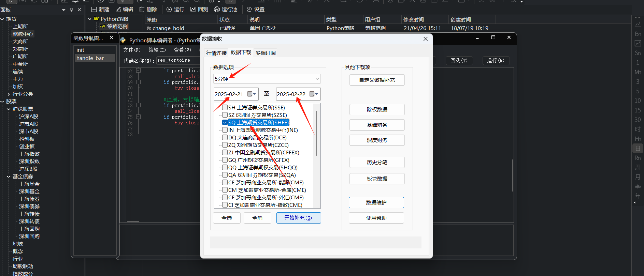Click the 运行 play icon in toolbar
Image resolution: width=644 pixels, height=276 pixels.
(169, 9)
